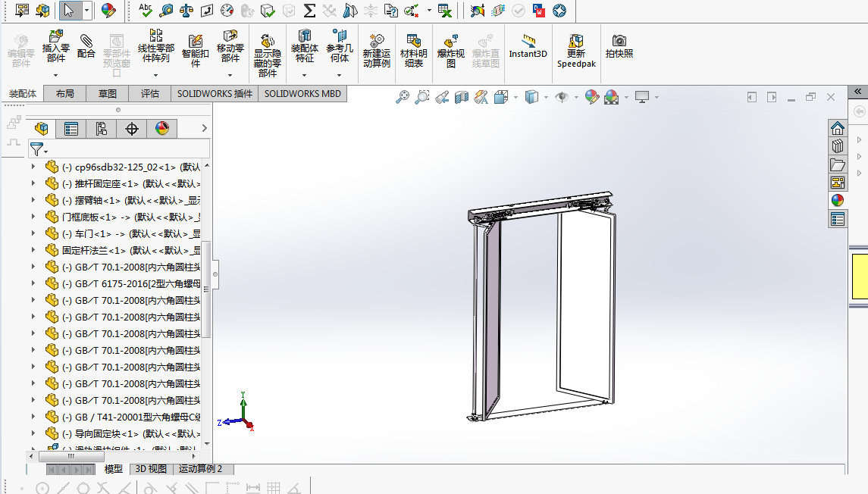Open the SOLIDWORKS MBD tab
Viewport: 868px width, 494px height.
tap(302, 94)
